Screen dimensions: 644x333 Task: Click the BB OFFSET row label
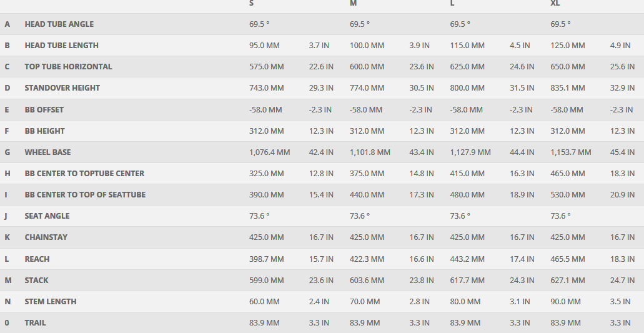tap(44, 110)
